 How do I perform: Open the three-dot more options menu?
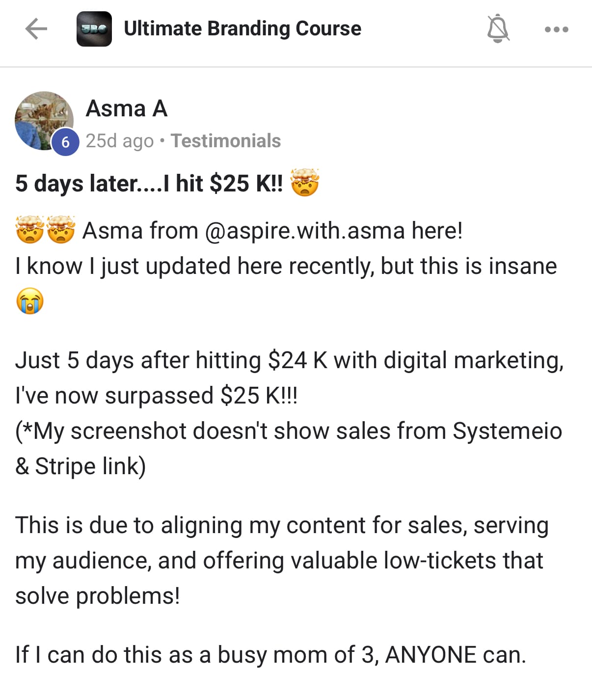(557, 29)
